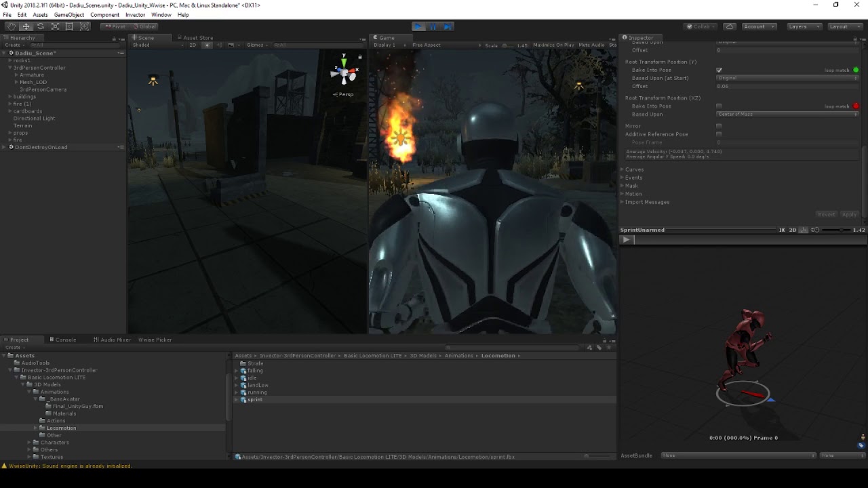Open the GameObject menu
Screen dimensions: 868x488
(x=69, y=15)
